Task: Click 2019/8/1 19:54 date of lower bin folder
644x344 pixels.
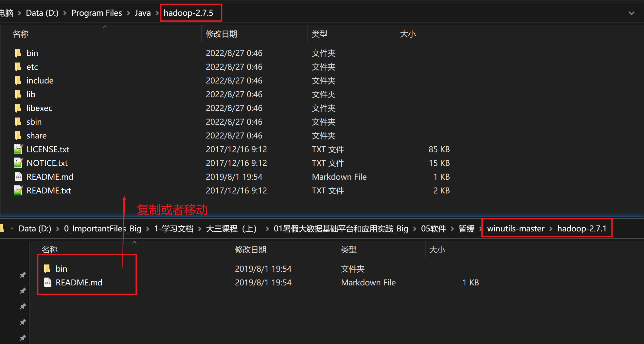Action: tap(263, 269)
